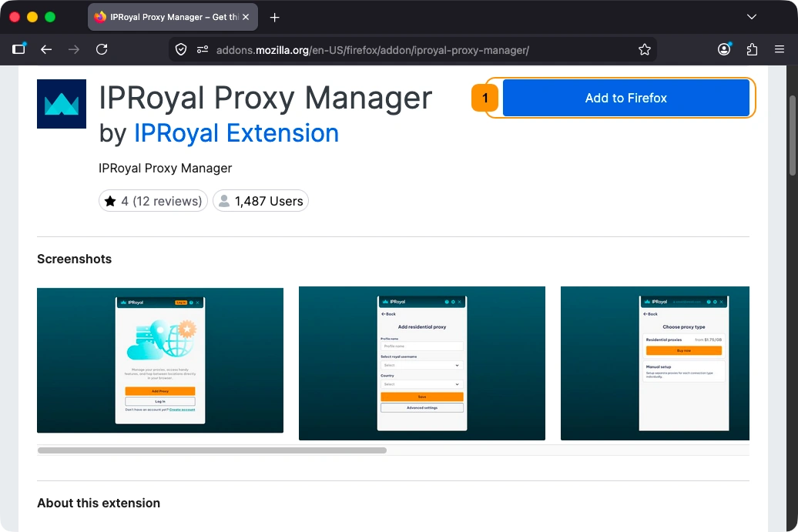Click the tracking protection shield icon
Viewport: 798px width, 532px height.
click(x=181, y=49)
